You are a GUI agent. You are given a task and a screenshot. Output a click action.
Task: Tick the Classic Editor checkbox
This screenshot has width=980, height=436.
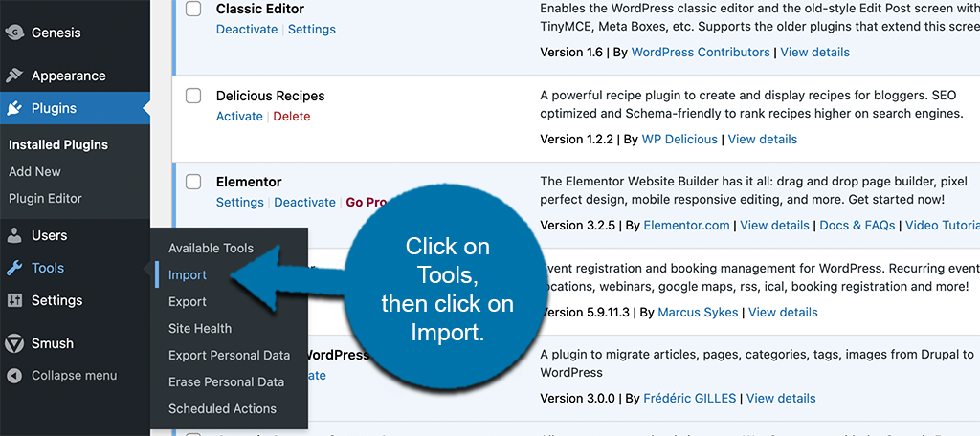pos(193,9)
